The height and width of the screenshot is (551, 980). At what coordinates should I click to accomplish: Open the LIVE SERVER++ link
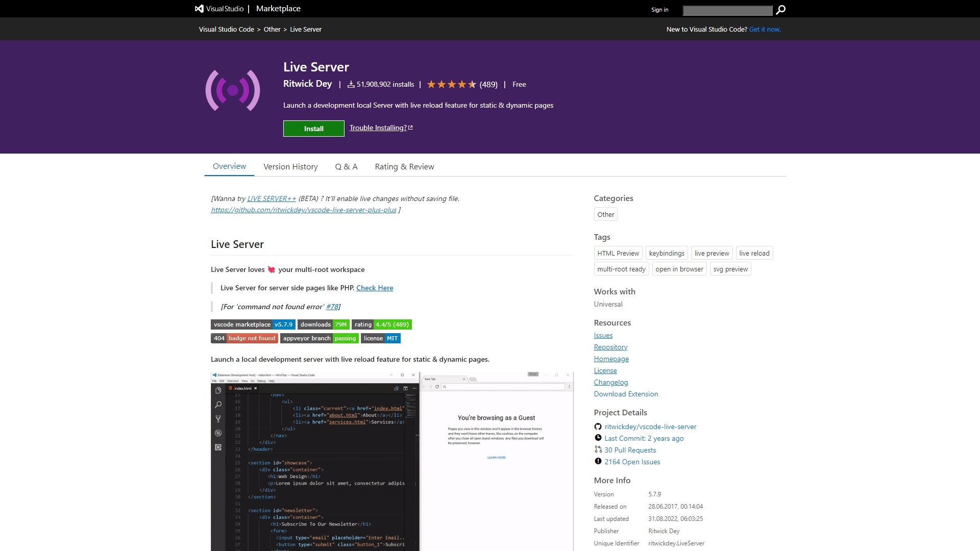[272, 198]
